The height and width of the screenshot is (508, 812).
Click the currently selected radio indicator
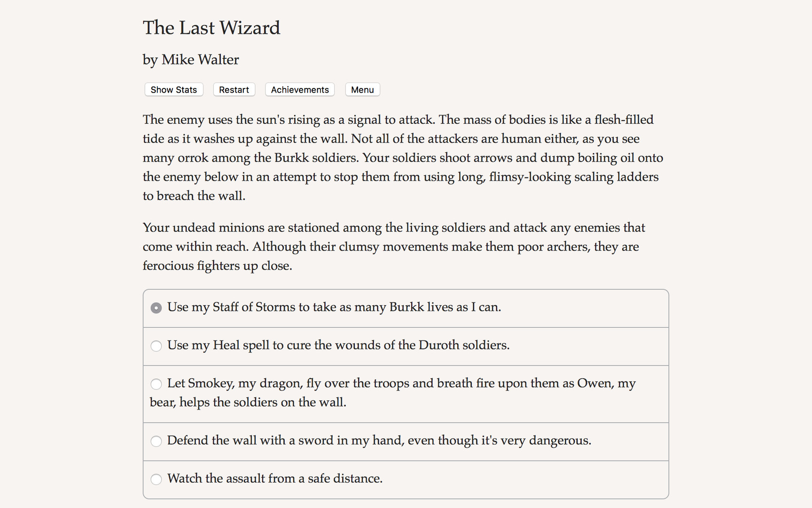[156, 308]
